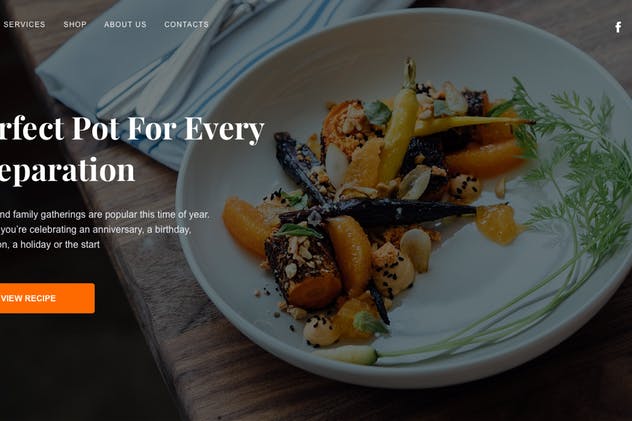The width and height of the screenshot is (632, 421).
Task: Open the ABOUT US menu item
Action: [x=125, y=24]
